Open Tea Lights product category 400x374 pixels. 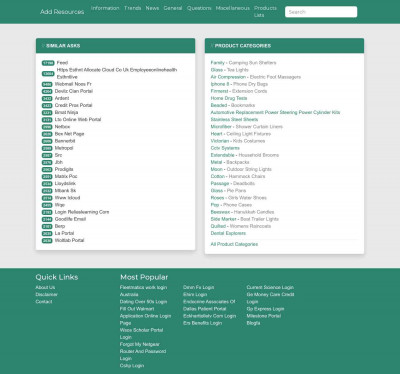click(238, 70)
